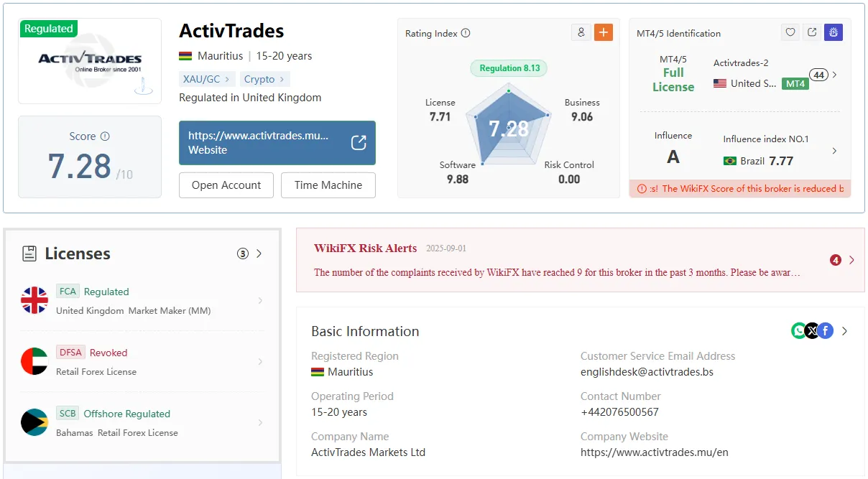Click the X (Twitter) icon in Basic Information
The height and width of the screenshot is (479, 868).
[812, 331]
